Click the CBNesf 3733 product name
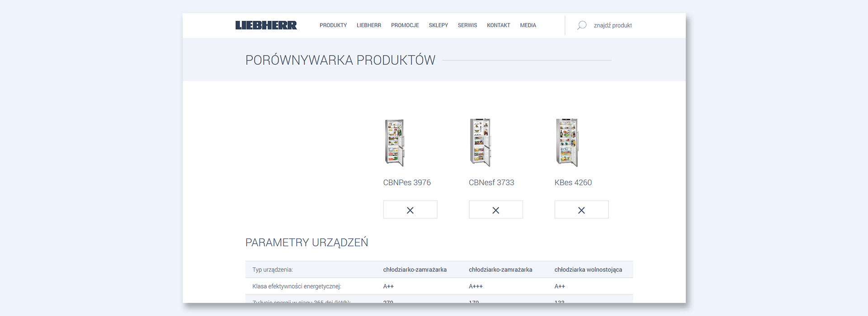This screenshot has width=868, height=316. coord(491,182)
